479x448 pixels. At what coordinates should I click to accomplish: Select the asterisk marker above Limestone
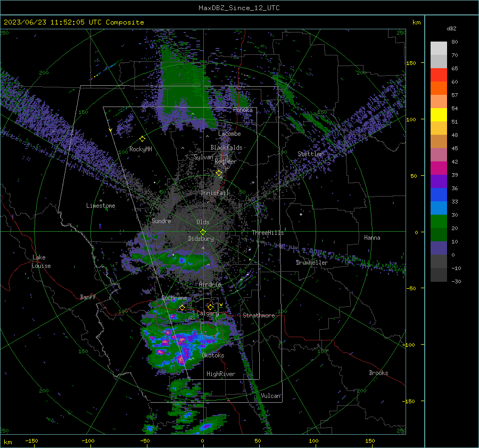click(x=101, y=201)
